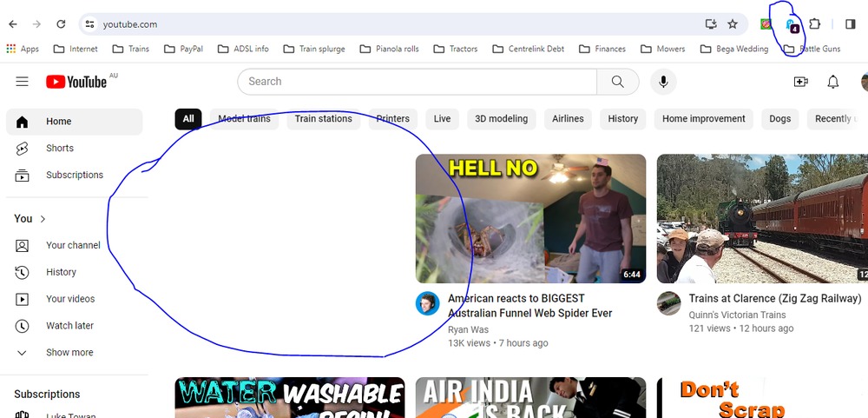The image size is (868, 418).
Task: Open the Apps grid shortcut in bookmarks bar
Action: [x=23, y=49]
